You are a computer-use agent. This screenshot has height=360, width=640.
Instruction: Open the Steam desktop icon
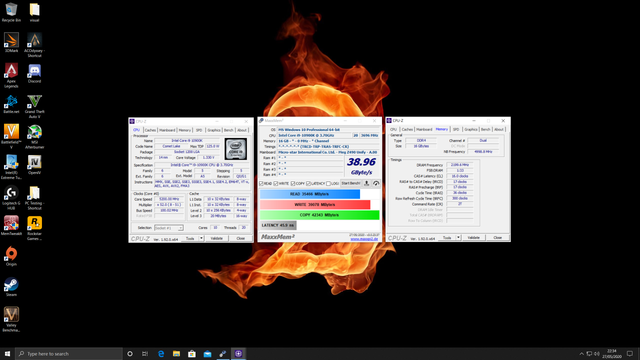pyautogui.click(x=11, y=287)
